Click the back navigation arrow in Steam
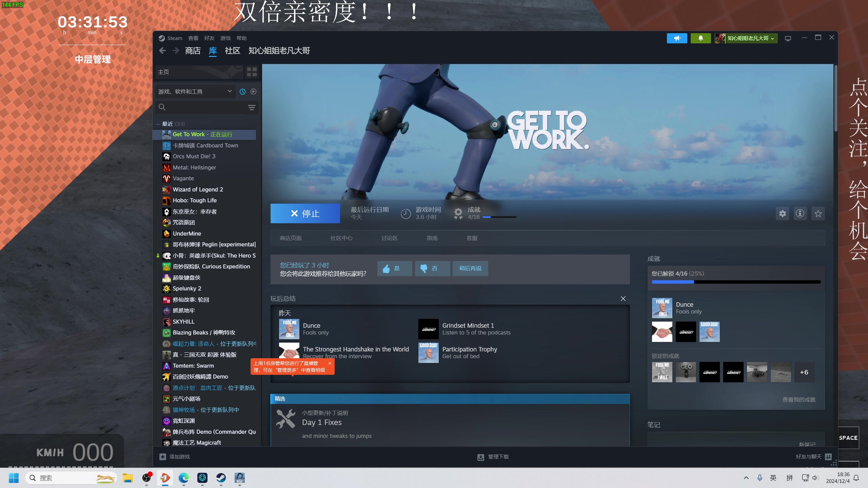The height and width of the screenshot is (488, 868). [x=162, y=51]
